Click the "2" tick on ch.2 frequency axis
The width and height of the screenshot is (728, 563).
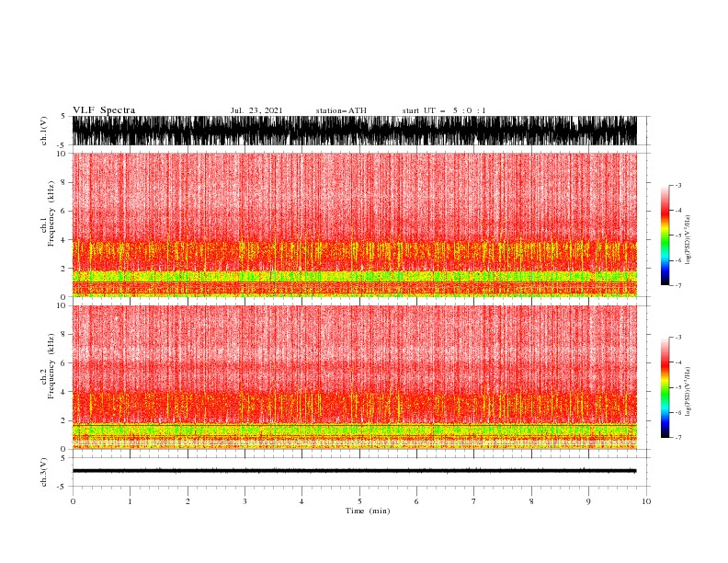click(63, 420)
